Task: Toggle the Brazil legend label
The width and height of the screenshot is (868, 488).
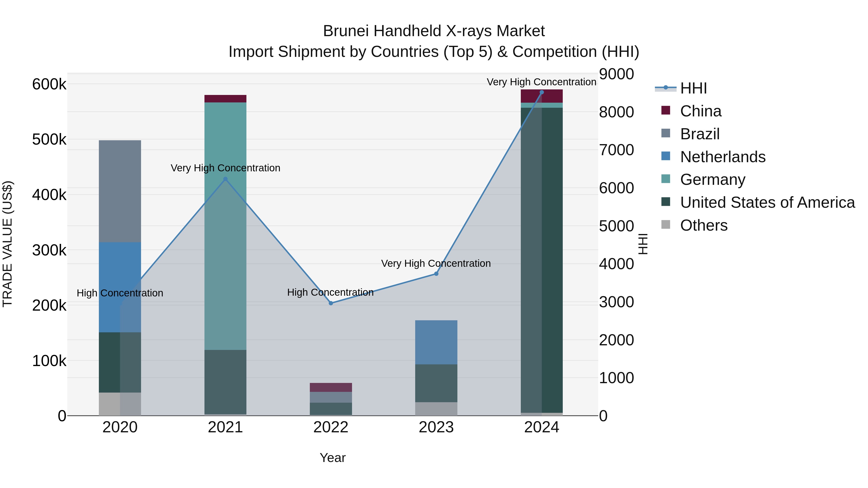Action: [x=700, y=134]
